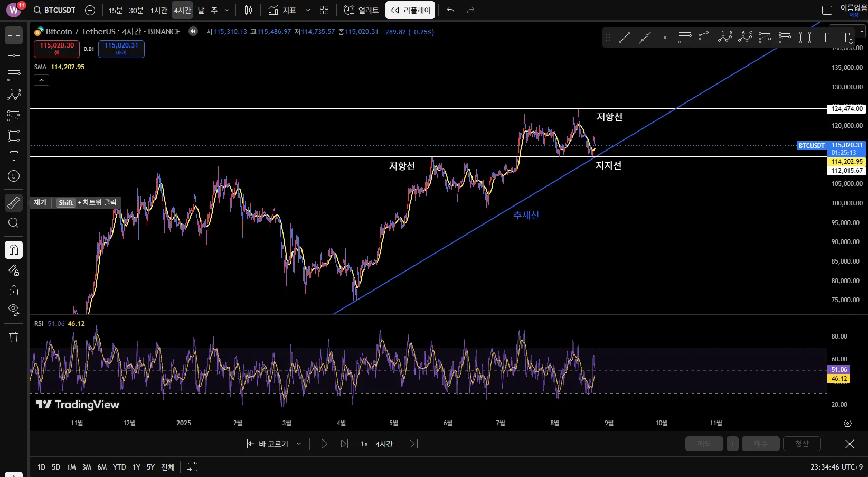Open the left sidebar horizontal line tool
This screenshot has height=477, width=868.
pos(14,55)
